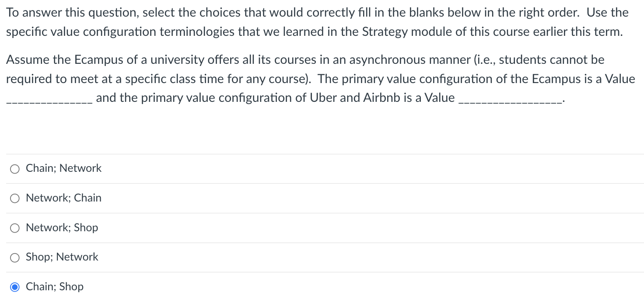Click the divider above the answer choices

pos(322,154)
